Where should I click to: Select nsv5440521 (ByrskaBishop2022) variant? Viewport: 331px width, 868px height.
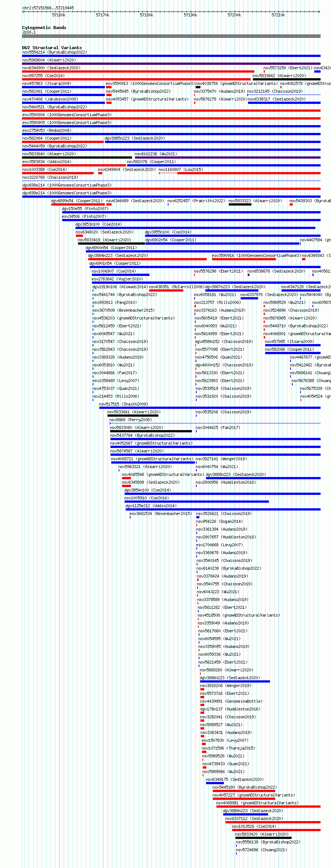click(x=54, y=107)
